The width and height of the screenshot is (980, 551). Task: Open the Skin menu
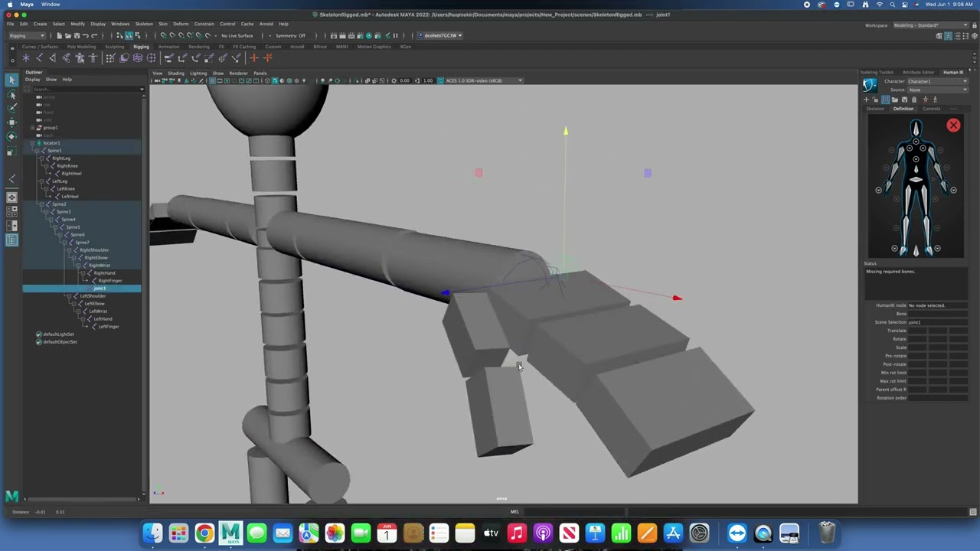click(163, 24)
